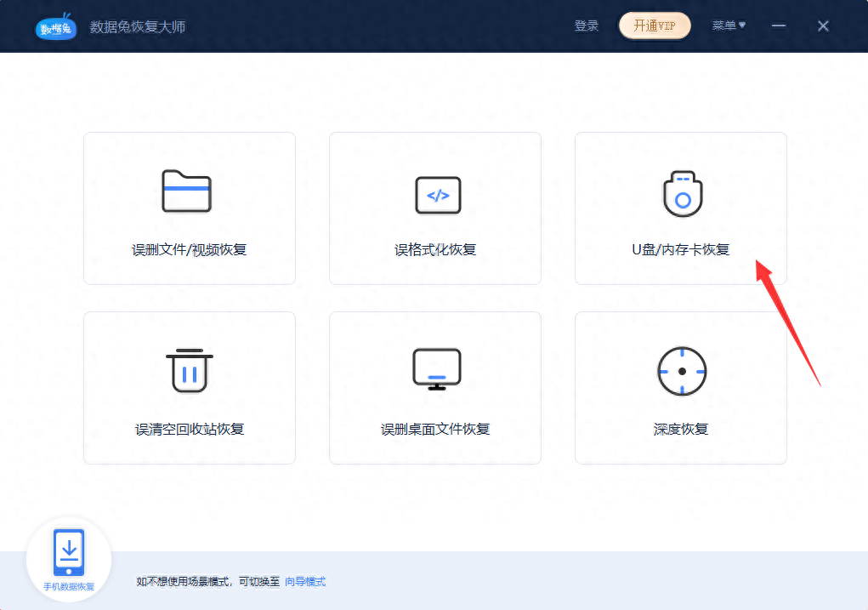Click 手机数据恢复 text label
Viewport: 868px width, 610px height.
[x=69, y=587]
